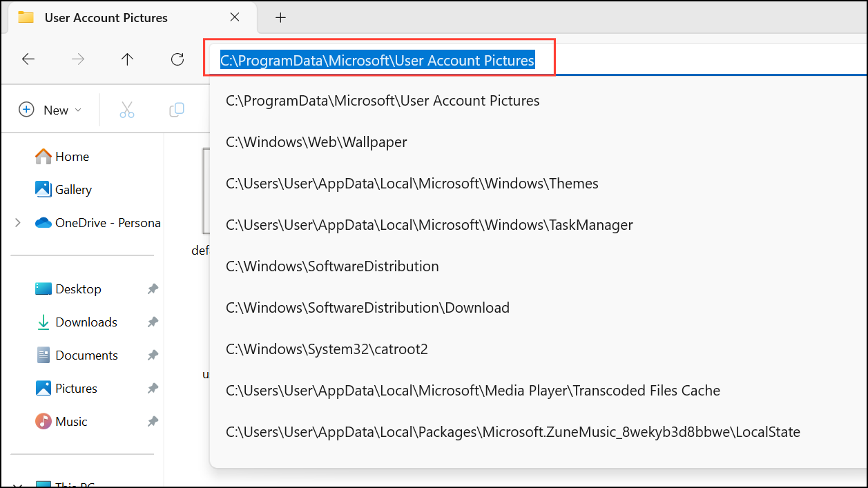The image size is (868, 488).
Task: Open Gallery in the sidebar
Action: click(x=64, y=190)
